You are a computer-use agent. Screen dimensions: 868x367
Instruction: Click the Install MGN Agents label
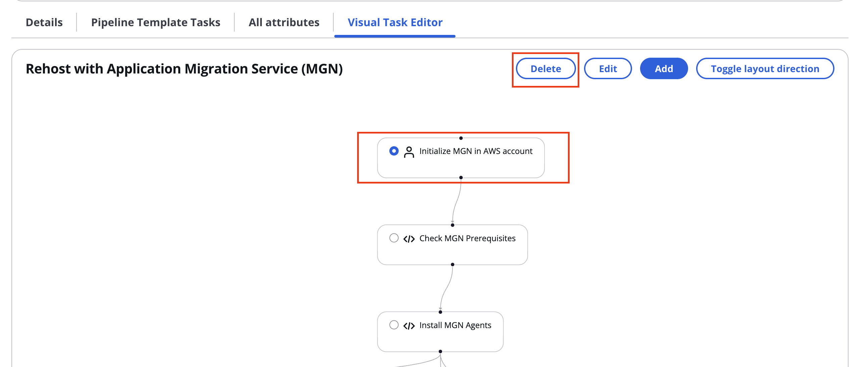(455, 325)
